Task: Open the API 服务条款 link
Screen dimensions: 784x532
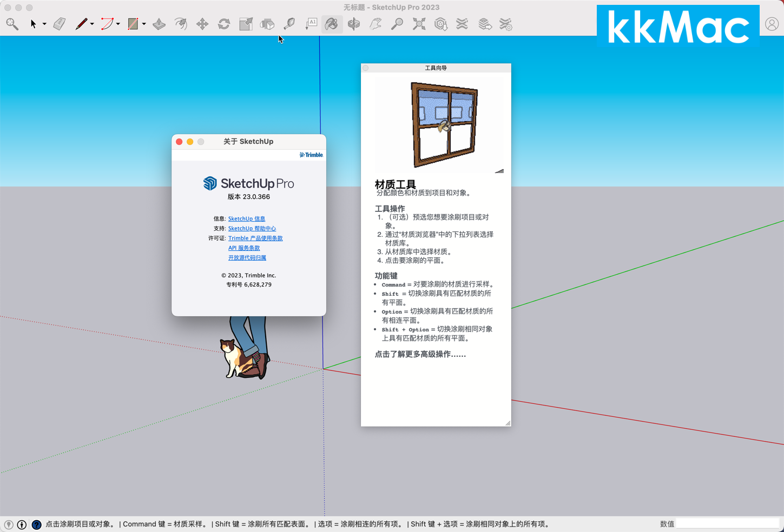Action: click(x=244, y=248)
